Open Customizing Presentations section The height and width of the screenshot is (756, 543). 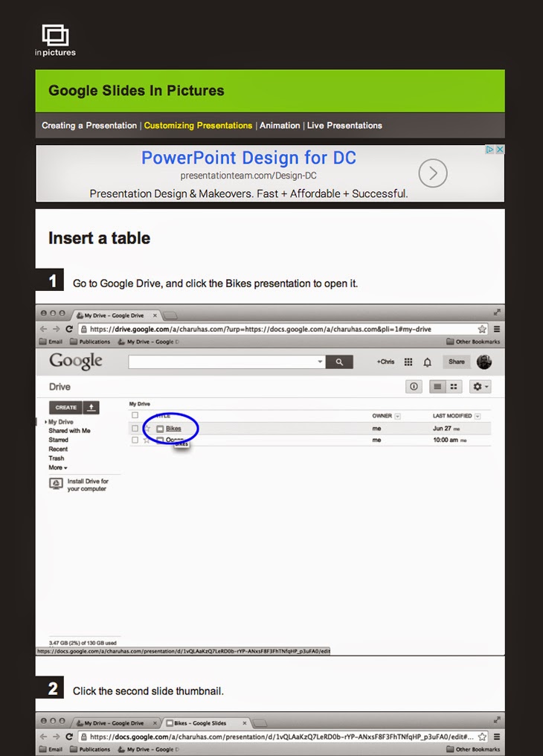click(198, 125)
